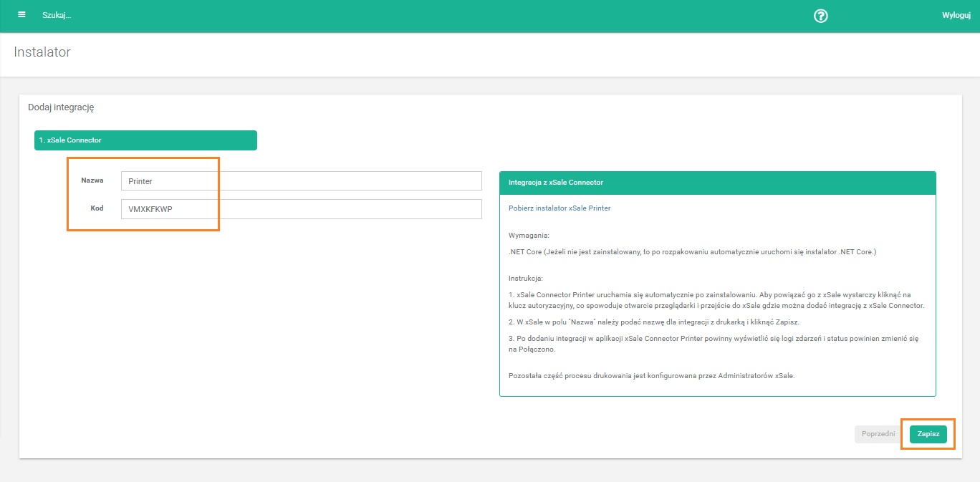Screen dimensions: 980x482
Task: Log out via the Wyloguj link
Action: [956, 16]
